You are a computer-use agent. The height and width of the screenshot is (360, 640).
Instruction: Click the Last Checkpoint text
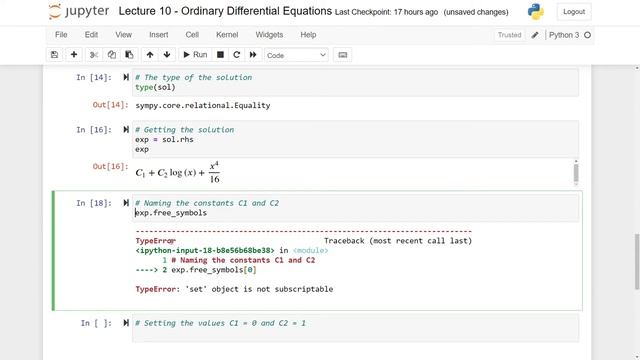click(386, 12)
